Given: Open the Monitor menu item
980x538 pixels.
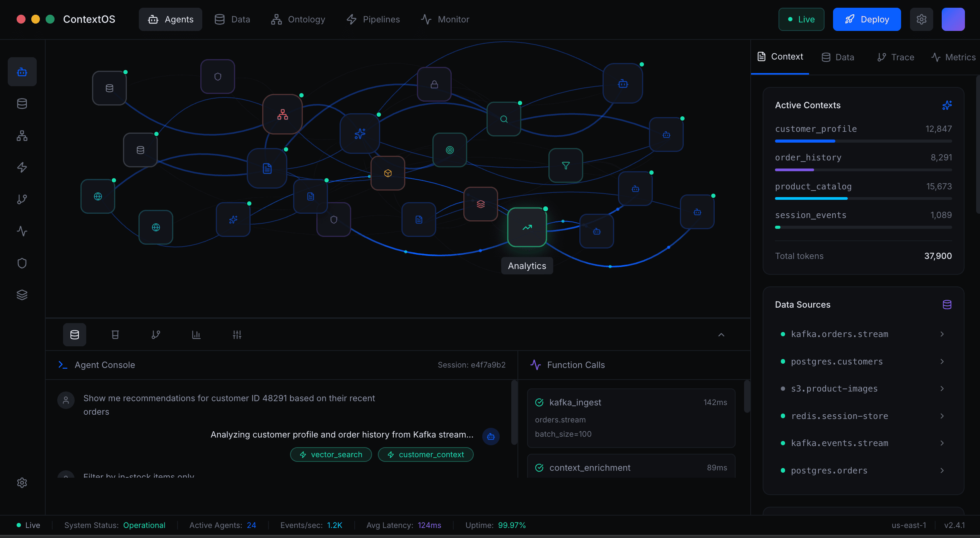Looking at the screenshot, I should click(x=445, y=19).
